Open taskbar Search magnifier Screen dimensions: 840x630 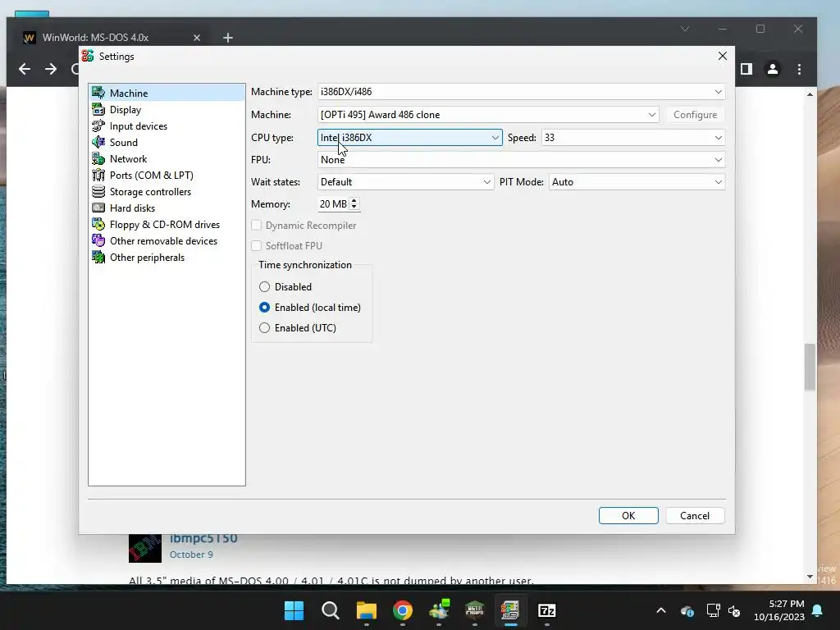coord(330,610)
